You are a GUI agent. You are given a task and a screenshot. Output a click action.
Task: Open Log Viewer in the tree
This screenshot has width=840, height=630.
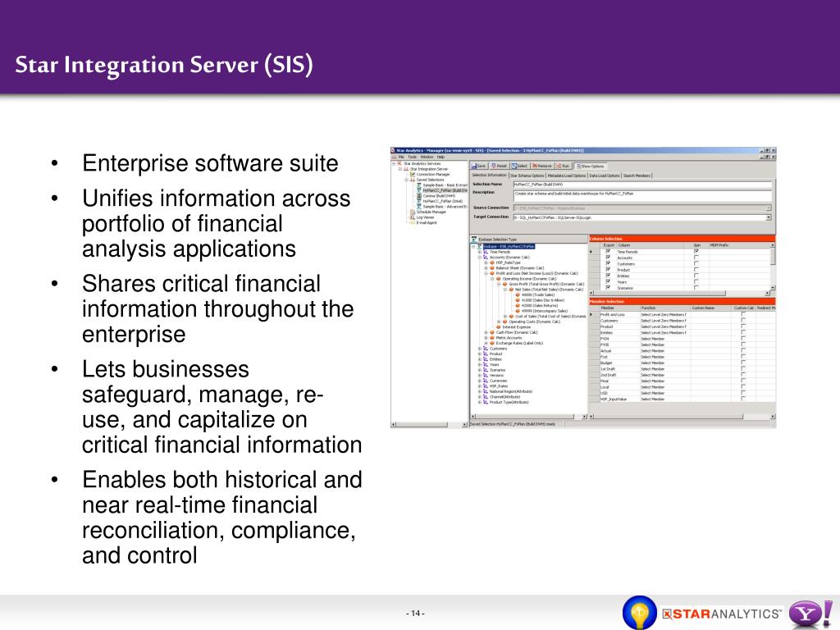(426, 217)
